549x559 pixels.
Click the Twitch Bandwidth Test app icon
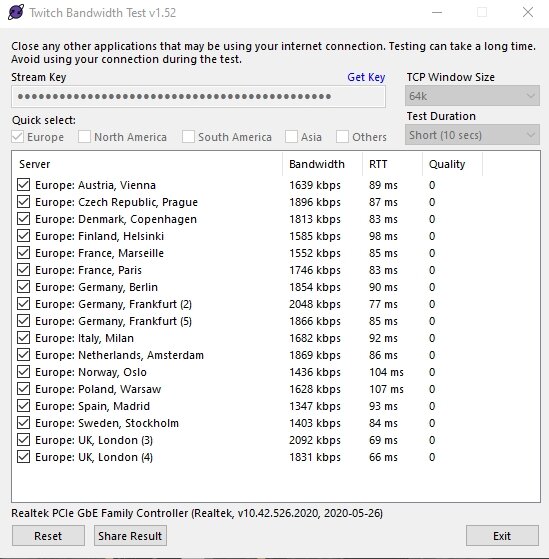click(x=16, y=12)
